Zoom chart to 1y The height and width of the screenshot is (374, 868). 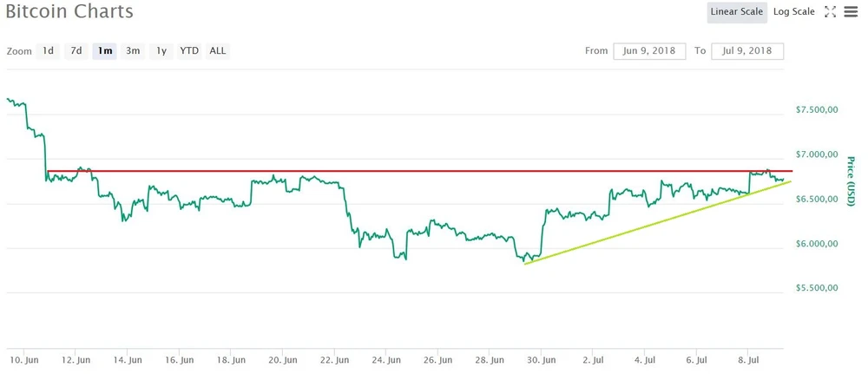[161, 51]
